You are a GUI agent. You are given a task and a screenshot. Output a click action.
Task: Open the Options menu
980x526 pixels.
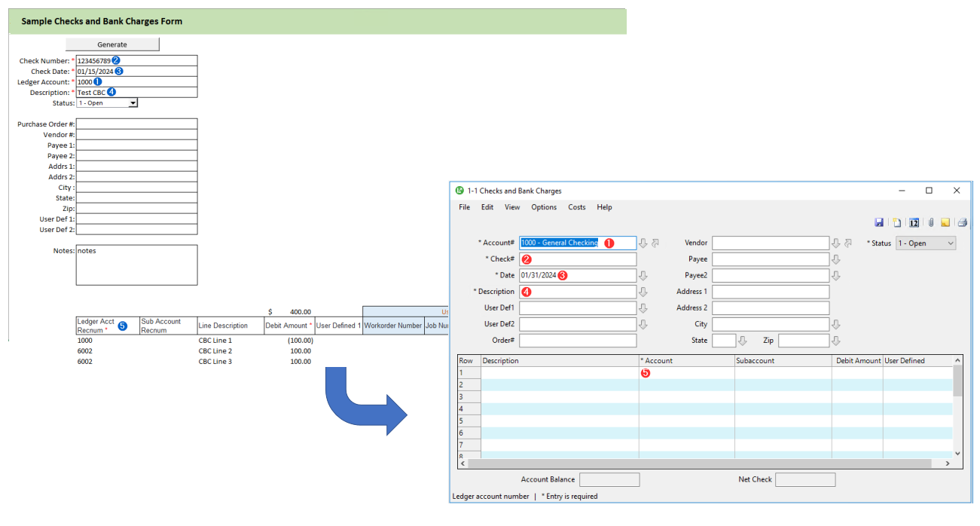544,207
